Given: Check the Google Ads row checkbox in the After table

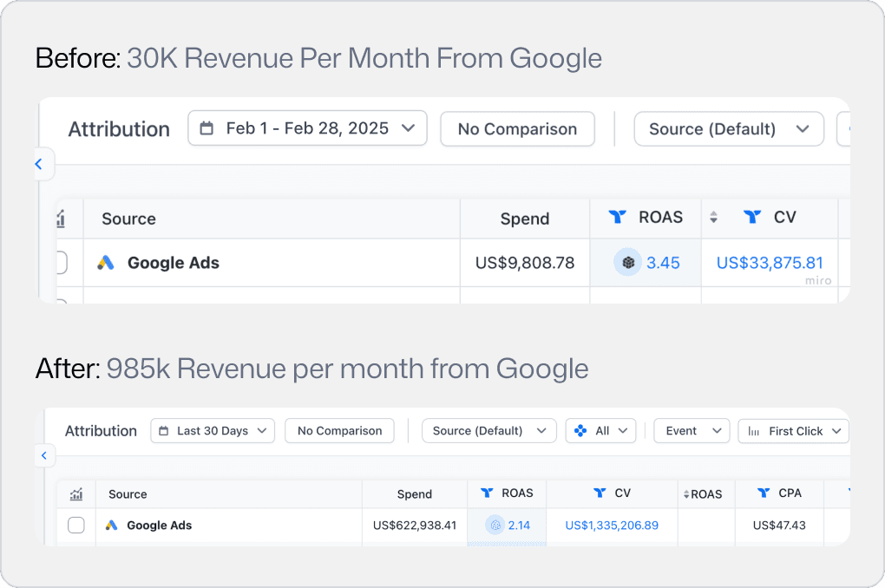Looking at the screenshot, I should click(x=76, y=525).
